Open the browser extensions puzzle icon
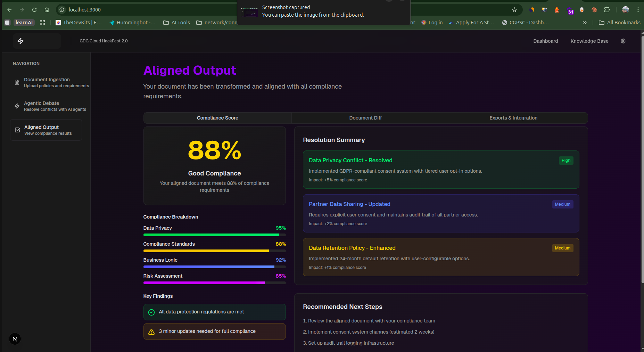This screenshot has width=644, height=352. (607, 10)
